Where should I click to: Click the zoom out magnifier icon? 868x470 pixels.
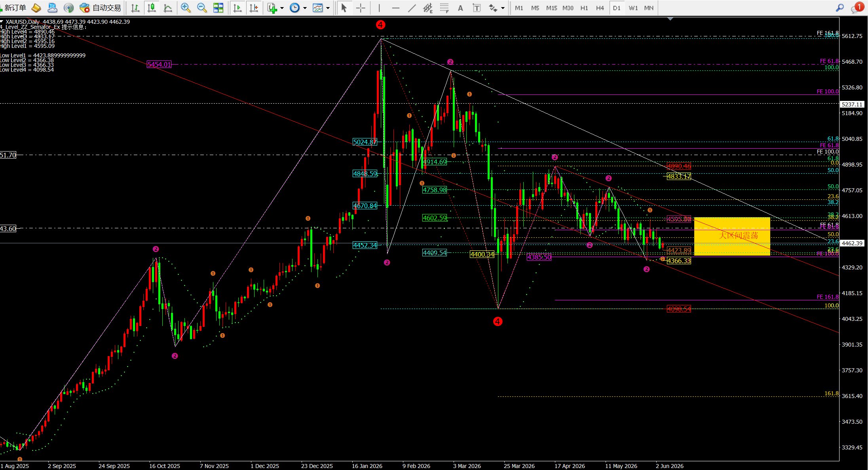click(202, 8)
